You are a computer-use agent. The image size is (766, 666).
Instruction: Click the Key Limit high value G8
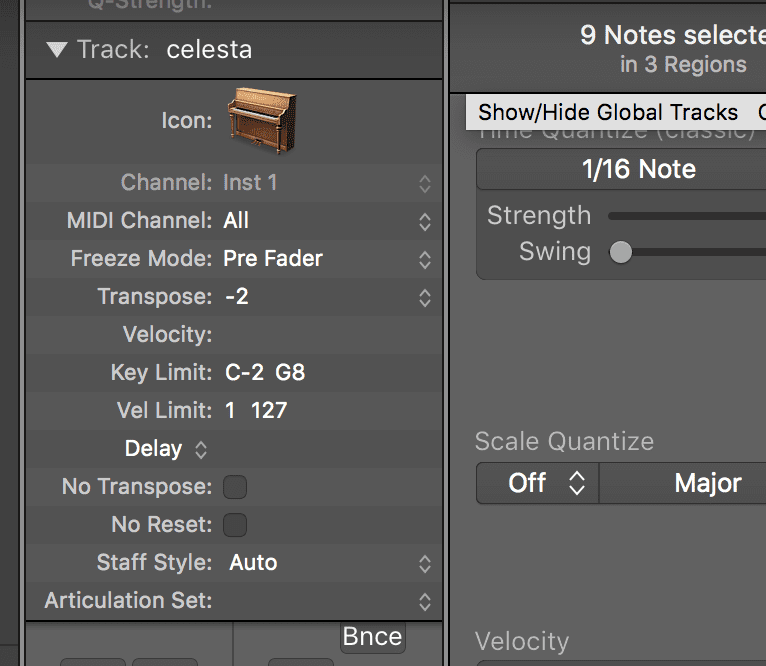tap(290, 373)
